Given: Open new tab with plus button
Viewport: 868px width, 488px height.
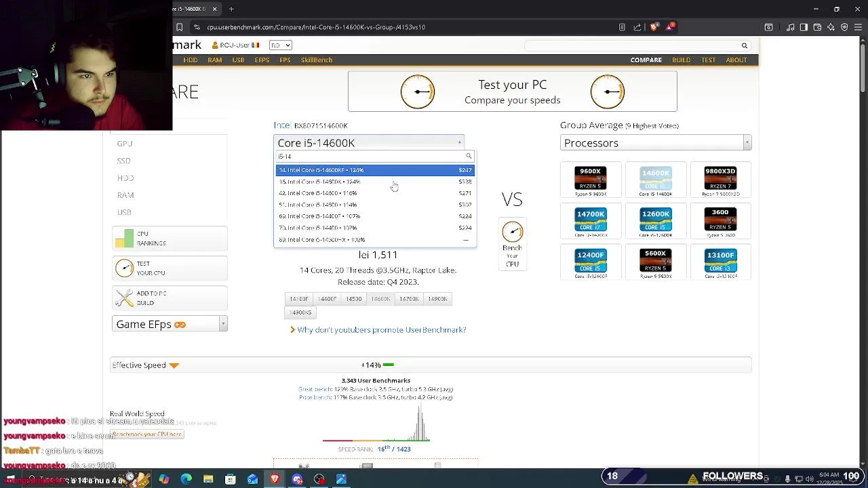Looking at the screenshot, I should tap(231, 9).
